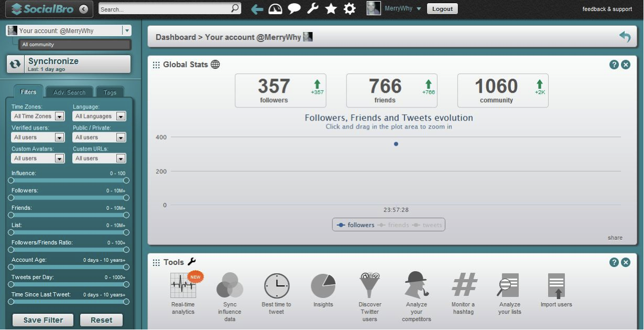Open help for the Tools panel
This screenshot has width=644, height=330.
click(x=614, y=262)
